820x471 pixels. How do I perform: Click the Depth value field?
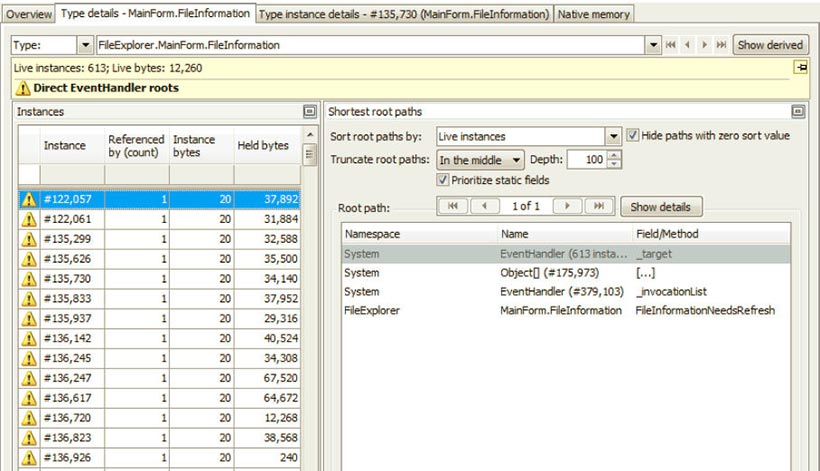coord(587,159)
